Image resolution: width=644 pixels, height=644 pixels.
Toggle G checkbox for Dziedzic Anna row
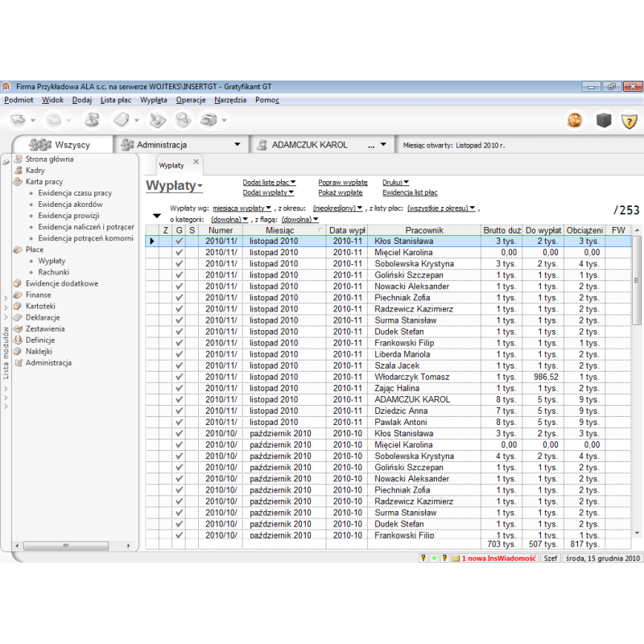coord(180,411)
